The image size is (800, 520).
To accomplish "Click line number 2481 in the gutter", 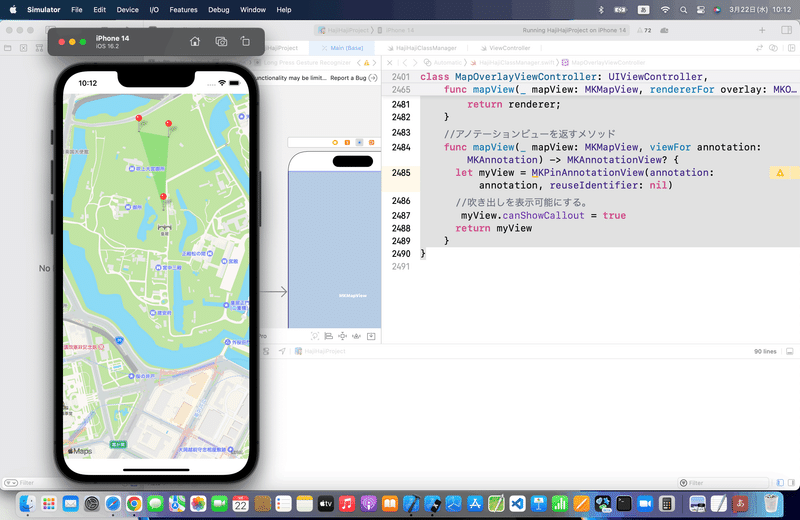I will click(401, 105).
